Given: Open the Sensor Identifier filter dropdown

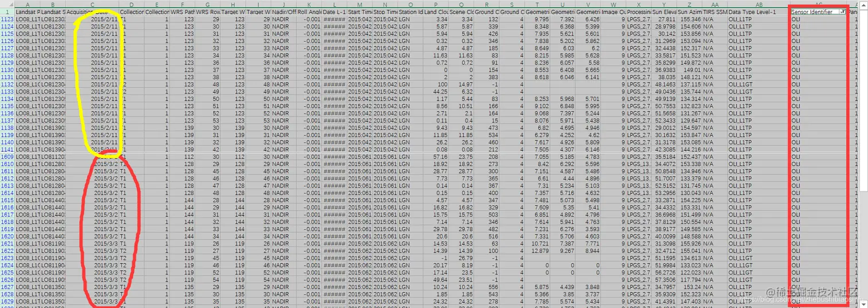Looking at the screenshot, I should [x=842, y=11].
